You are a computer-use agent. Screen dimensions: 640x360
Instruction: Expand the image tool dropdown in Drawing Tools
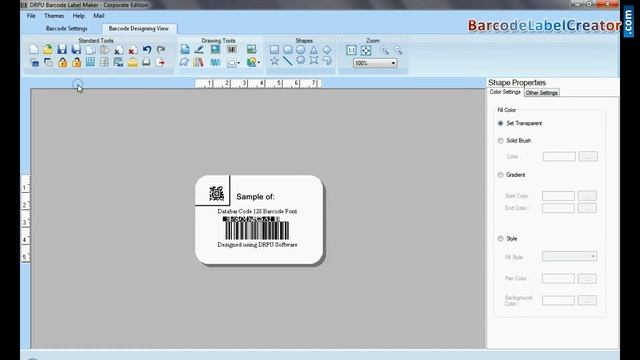click(x=259, y=63)
